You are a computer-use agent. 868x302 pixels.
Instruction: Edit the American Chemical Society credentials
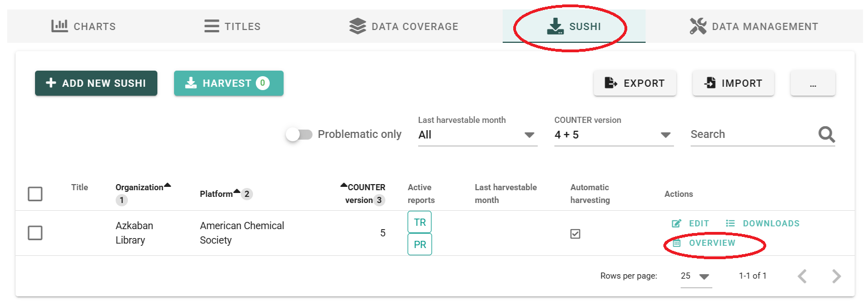click(x=691, y=224)
